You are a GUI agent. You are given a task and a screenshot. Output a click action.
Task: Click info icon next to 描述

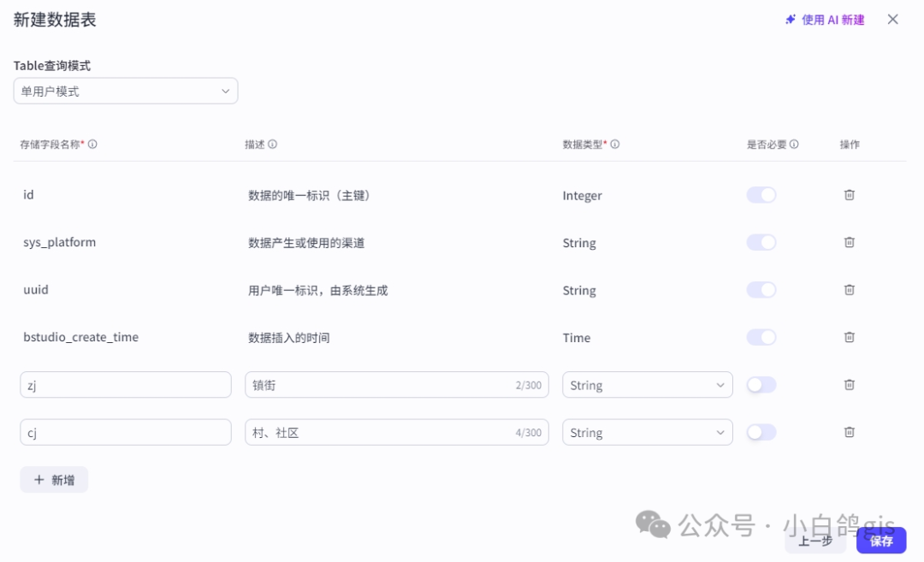coord(272,145)
